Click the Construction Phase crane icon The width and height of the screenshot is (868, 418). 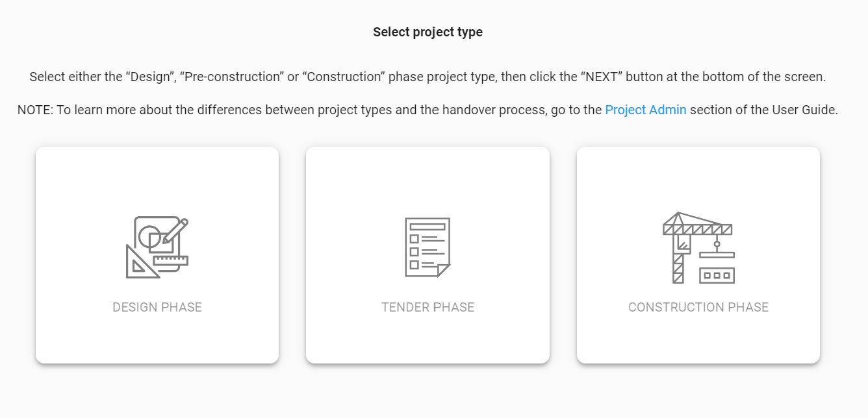tap(698, 248)
